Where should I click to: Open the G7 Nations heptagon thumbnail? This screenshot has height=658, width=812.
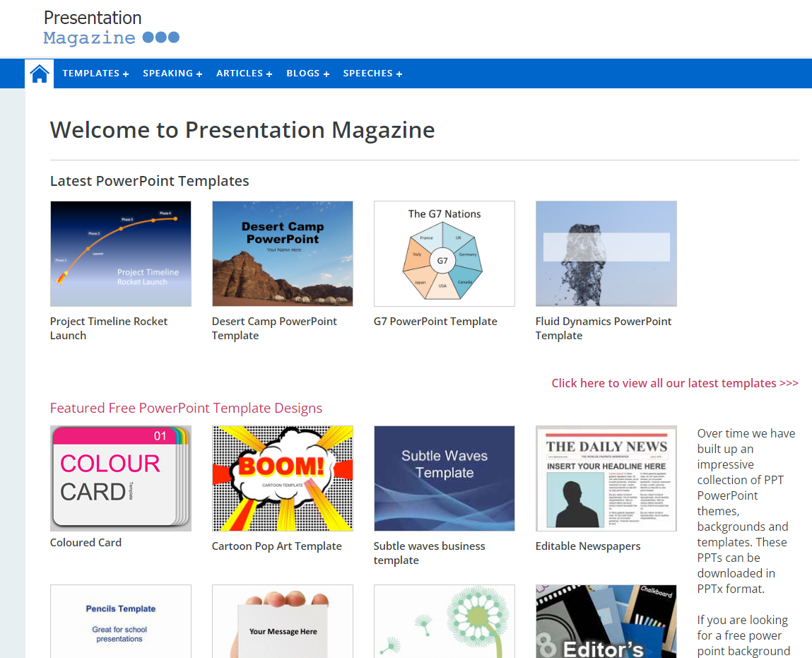click(444, 254)
